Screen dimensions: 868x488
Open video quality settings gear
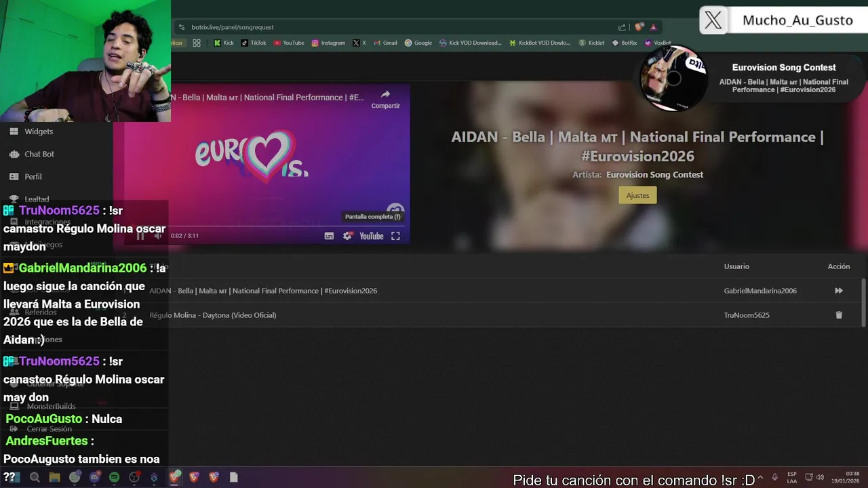tap(347, 236)
